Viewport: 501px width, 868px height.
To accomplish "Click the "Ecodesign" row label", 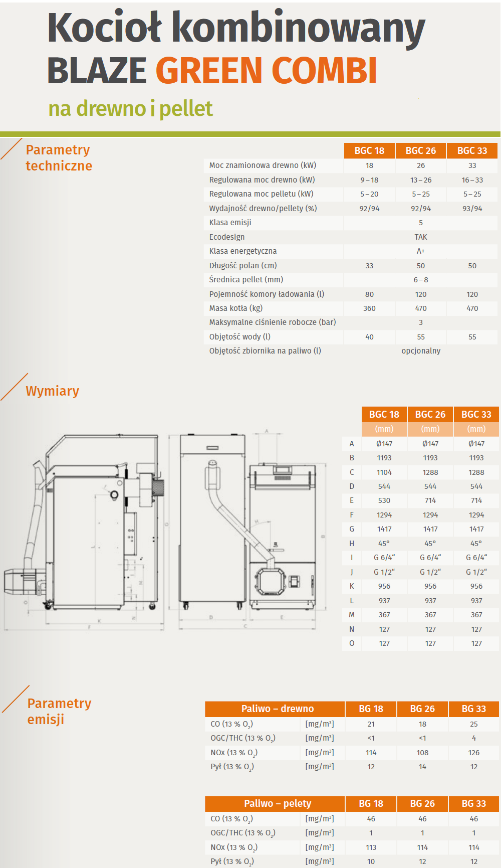I will (227, 237).
